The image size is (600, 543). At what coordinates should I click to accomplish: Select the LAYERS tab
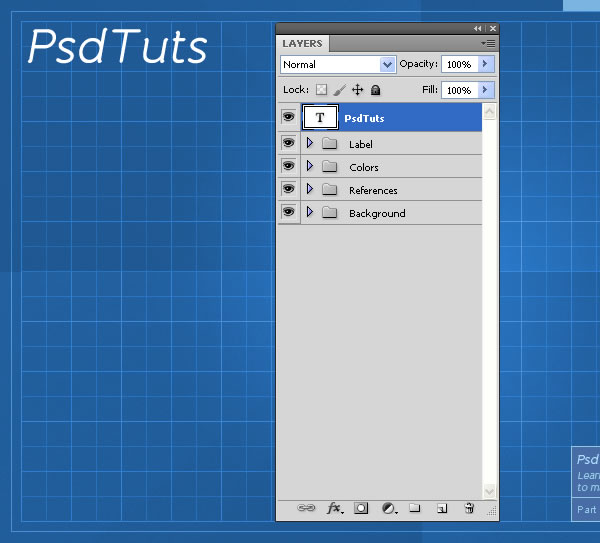pos(302,44)
